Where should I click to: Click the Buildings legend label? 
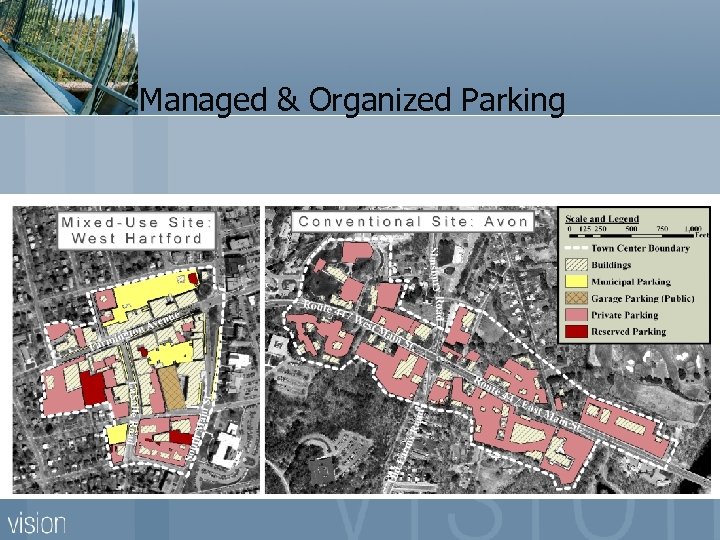click(611, 265)
